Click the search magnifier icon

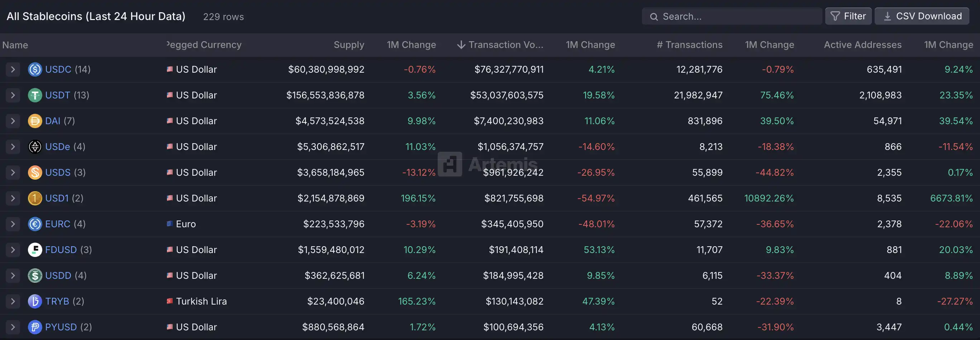tap(654, 16)
